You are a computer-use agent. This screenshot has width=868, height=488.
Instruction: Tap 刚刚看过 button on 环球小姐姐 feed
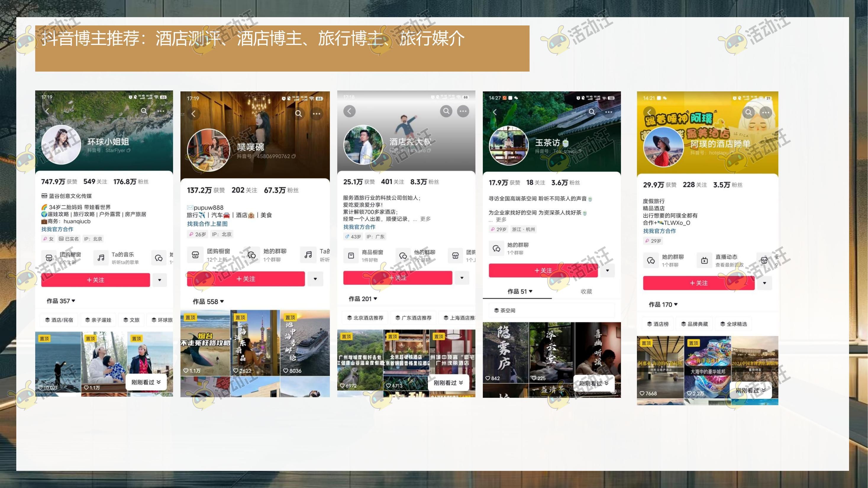[x=146, y=382]
